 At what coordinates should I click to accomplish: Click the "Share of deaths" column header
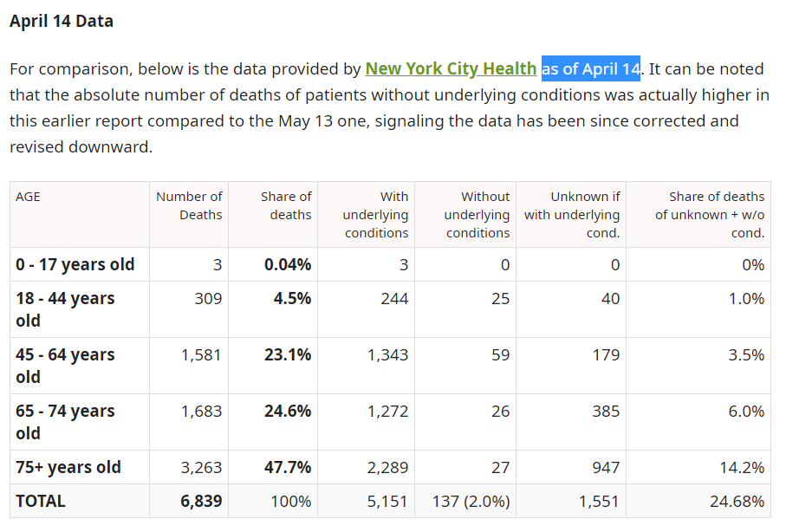tap(286, 205)
